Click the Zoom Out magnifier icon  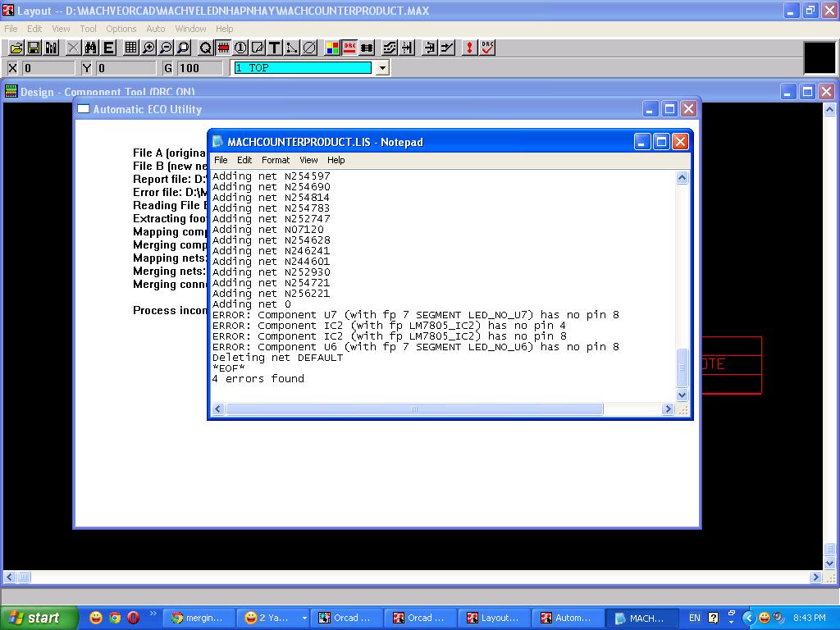(166, 48)
